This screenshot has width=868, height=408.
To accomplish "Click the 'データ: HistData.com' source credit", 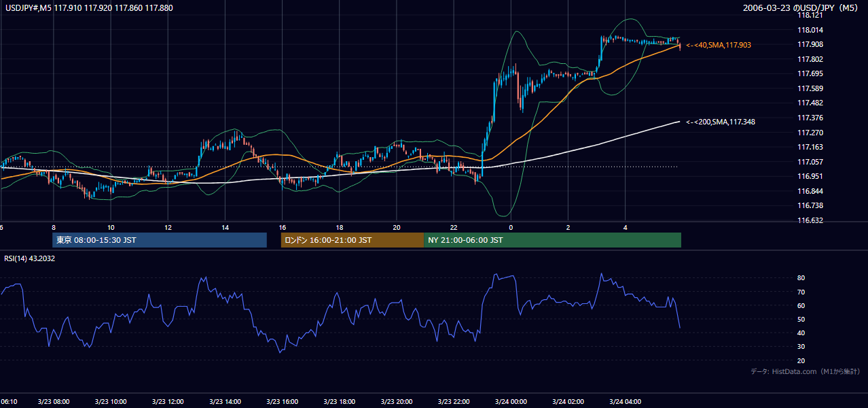I will (x=805, y=371).
